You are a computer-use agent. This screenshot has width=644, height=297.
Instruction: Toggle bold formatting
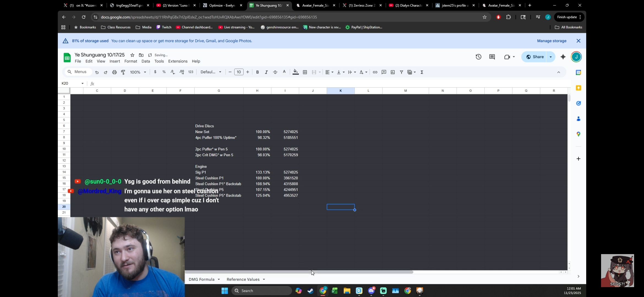coord(257,72)
